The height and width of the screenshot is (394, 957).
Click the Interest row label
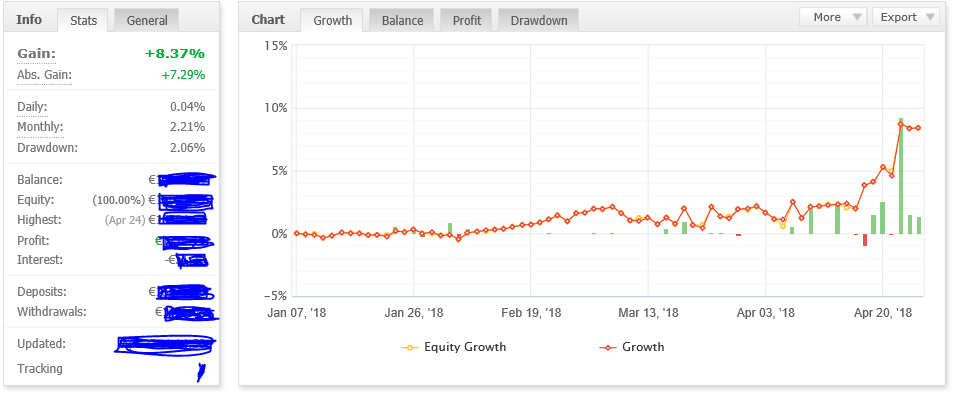pyautogui.click(x=40, y=260)
